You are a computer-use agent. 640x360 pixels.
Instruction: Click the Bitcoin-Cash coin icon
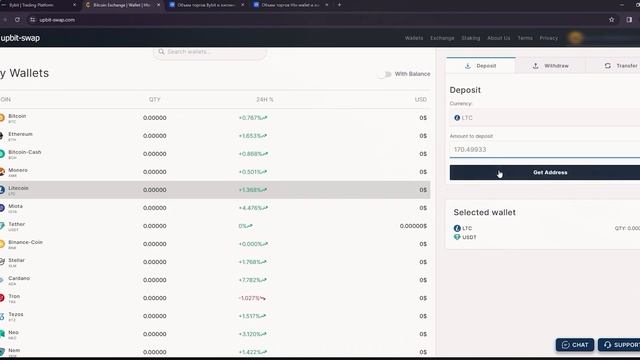coord(2,154)
